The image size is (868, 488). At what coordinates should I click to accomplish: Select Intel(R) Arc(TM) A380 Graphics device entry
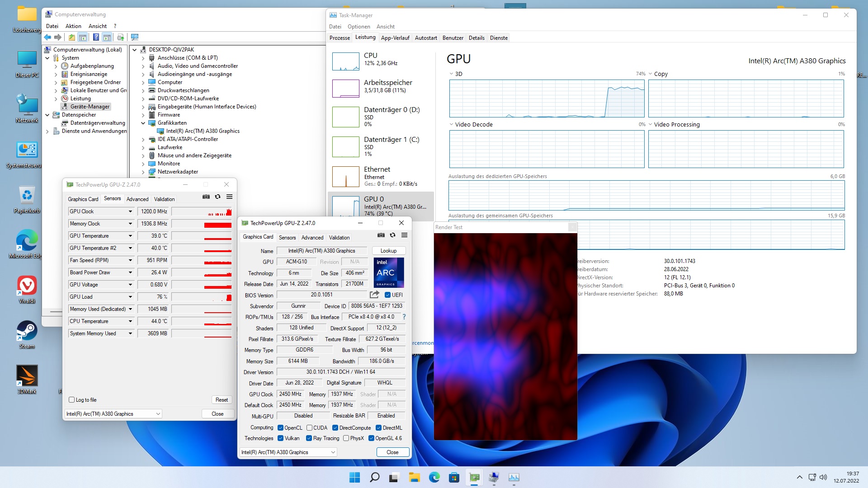(203, 131)
